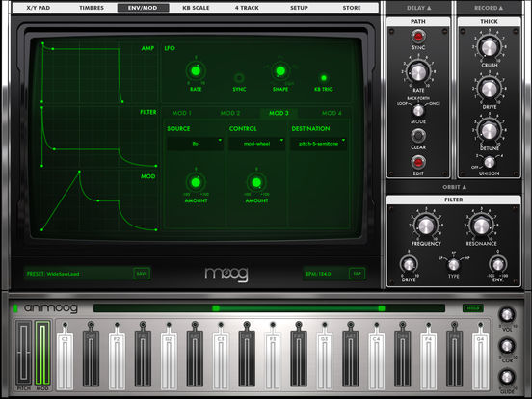The image size is (532, 399).
Task: Select the Mod 1 tab
Action: tap(182, 113)
